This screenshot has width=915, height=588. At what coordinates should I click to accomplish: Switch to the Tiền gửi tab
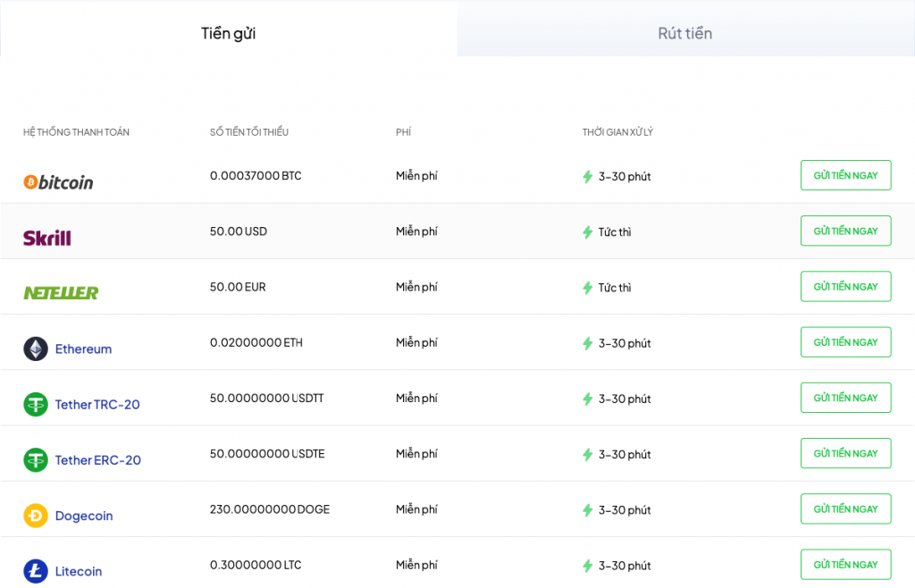point(229,33)
